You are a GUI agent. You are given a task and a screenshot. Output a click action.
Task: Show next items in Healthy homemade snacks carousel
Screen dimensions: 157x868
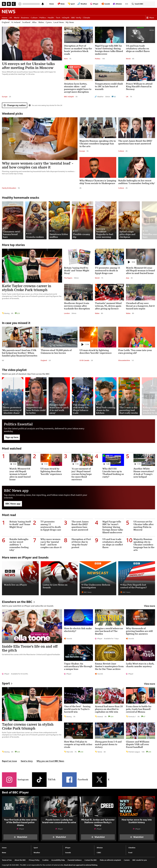click(152, 220)
